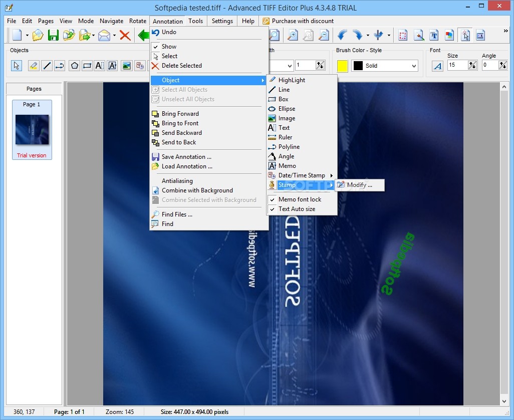Select the Line tool in Objects panel

point(47,66)
